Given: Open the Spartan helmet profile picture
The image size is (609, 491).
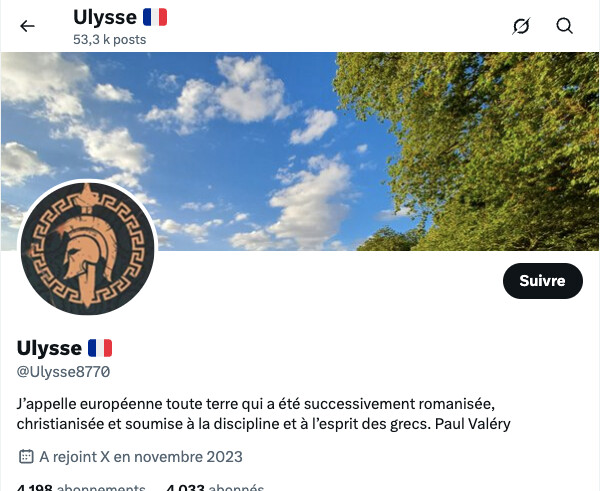Looking at the screenshot, I should (87, 249).
